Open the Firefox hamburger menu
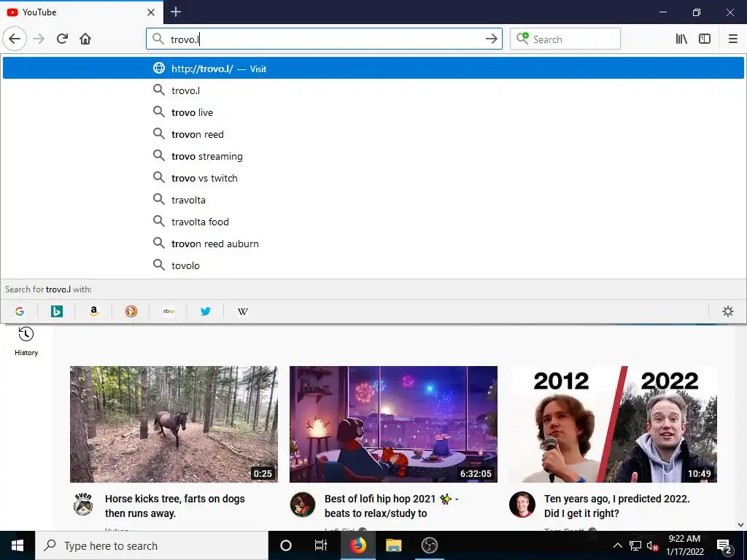Image resolution: width=747 pixels, height=560 pixels. coord(733,39)
